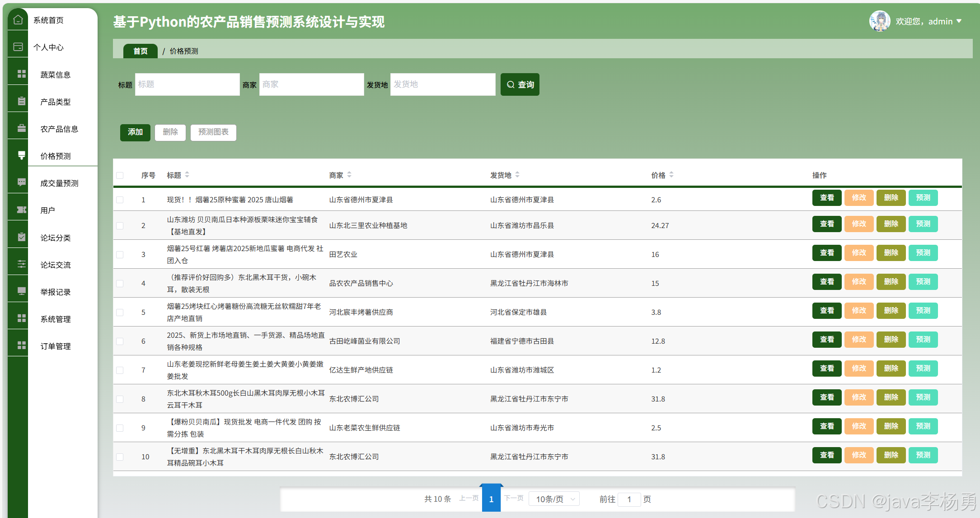Viewport: 980px width, 518px height.
Task: Toggle the select-all checkbox in table header
Action: click(x=120, y=175)
